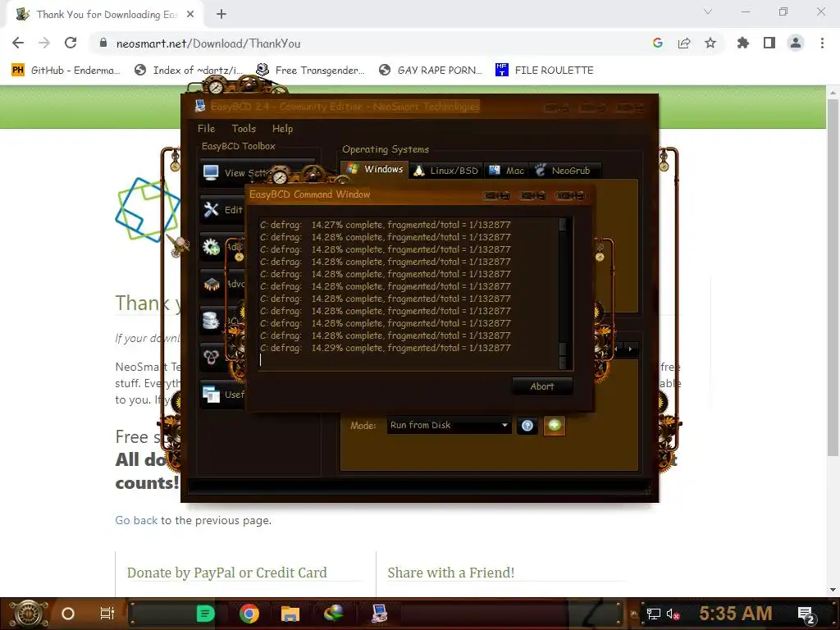Click the network tray icon

[653, 614]
